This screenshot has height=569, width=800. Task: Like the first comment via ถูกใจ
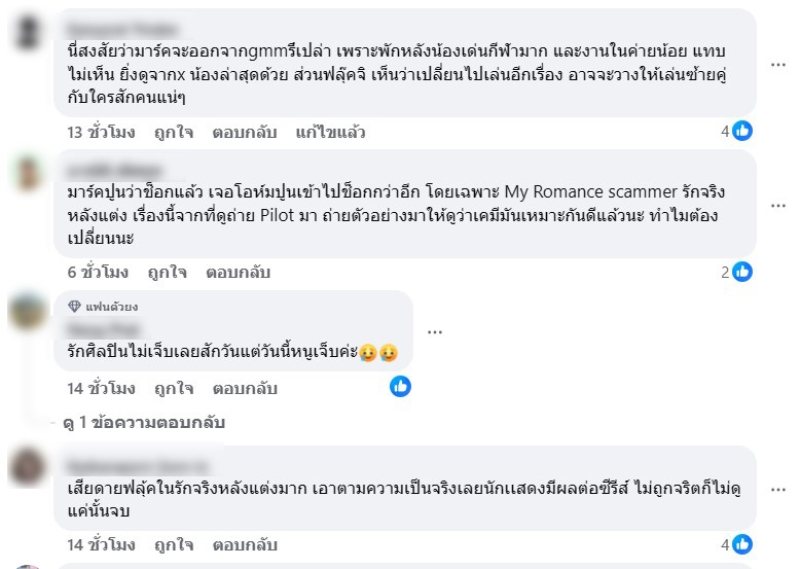(x=173, y=132)
